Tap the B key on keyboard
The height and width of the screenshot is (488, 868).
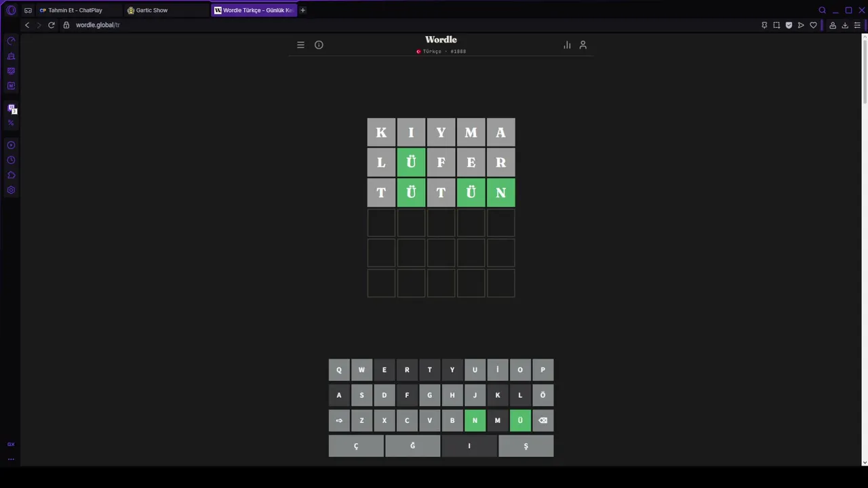pyautogui.click(x=452, y=420)
